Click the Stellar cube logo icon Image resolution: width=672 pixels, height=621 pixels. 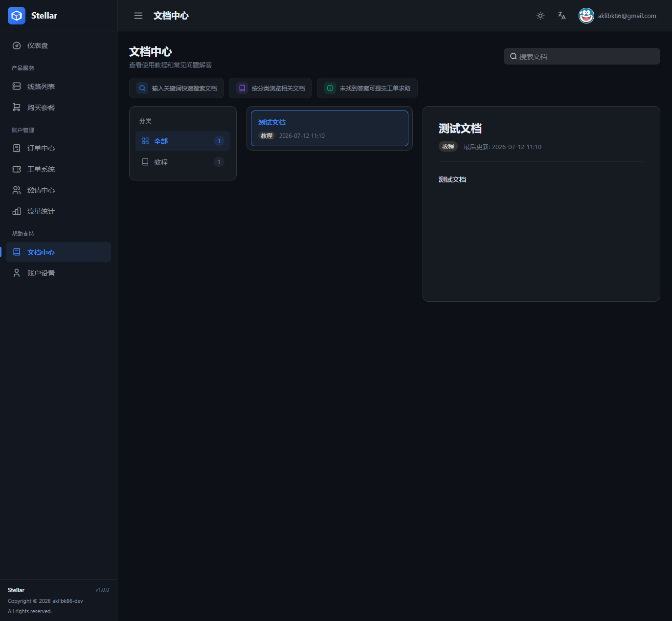(17, 16)
